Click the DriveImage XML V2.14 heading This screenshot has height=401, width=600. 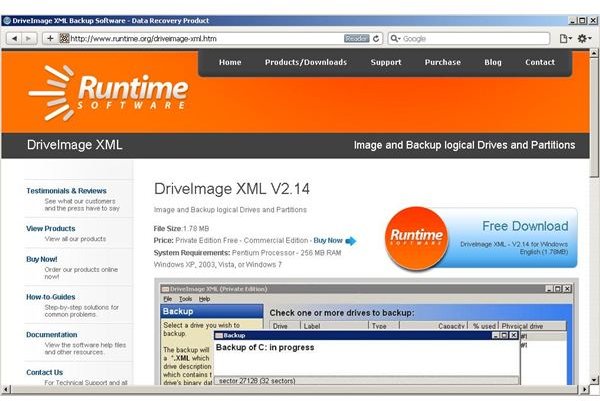point(232,189)
